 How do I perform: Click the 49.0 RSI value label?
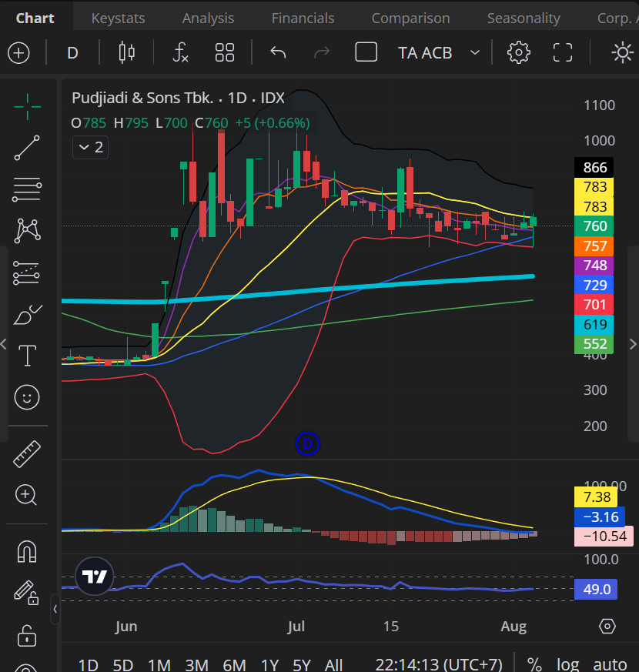(596, 590)
